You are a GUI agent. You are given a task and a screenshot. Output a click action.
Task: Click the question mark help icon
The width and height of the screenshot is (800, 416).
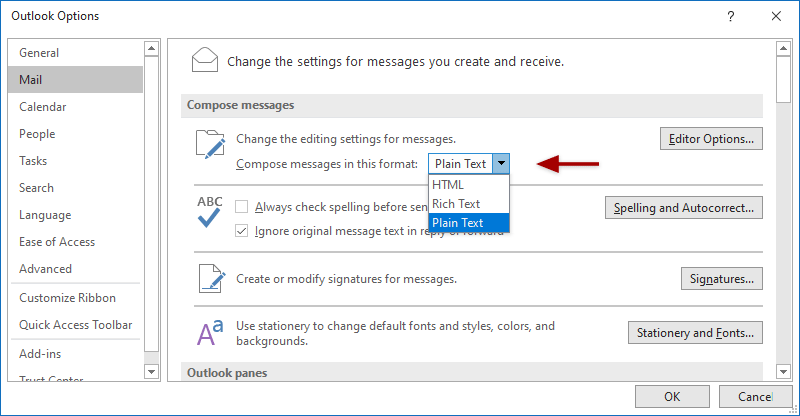731,16
